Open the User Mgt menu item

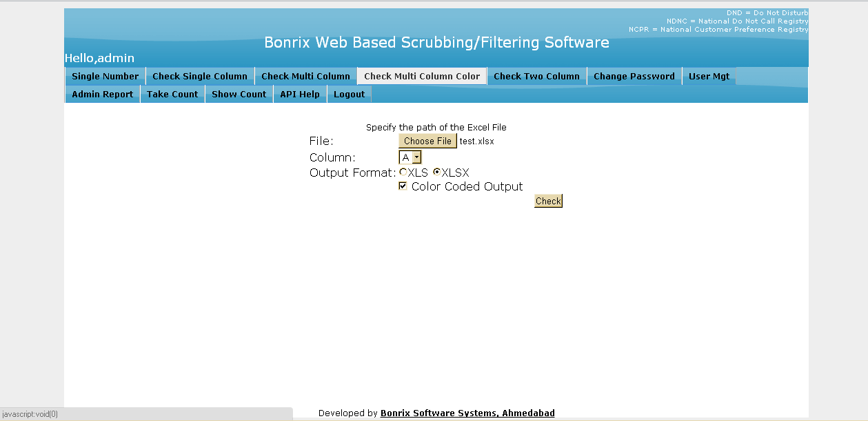(x=709, y=77)
